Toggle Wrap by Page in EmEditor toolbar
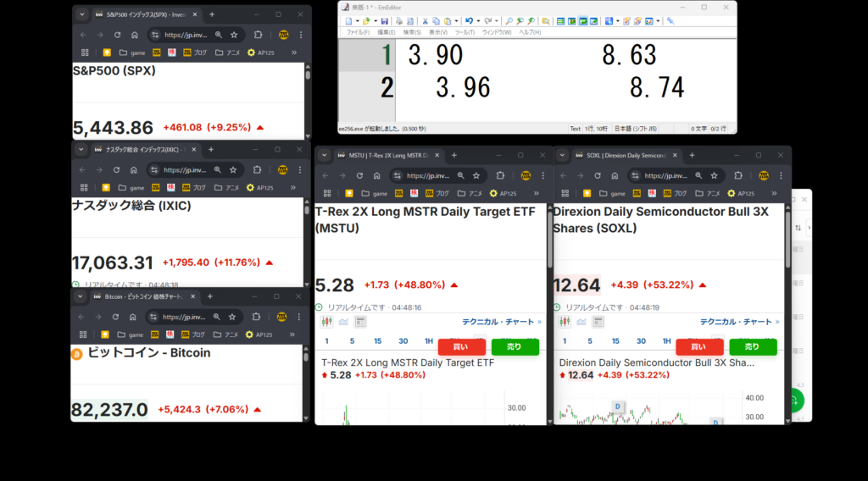This screenshot has height=481, width=868. point(594,21)
